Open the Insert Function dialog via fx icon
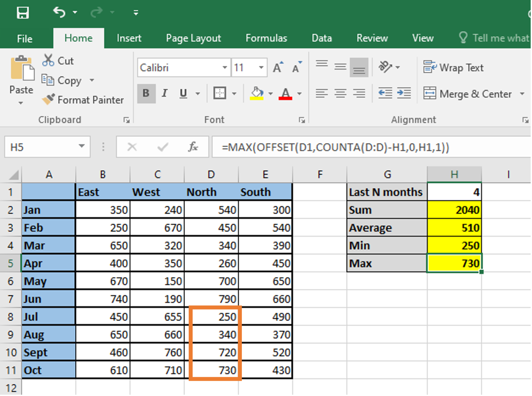 (x=192, y=147)
